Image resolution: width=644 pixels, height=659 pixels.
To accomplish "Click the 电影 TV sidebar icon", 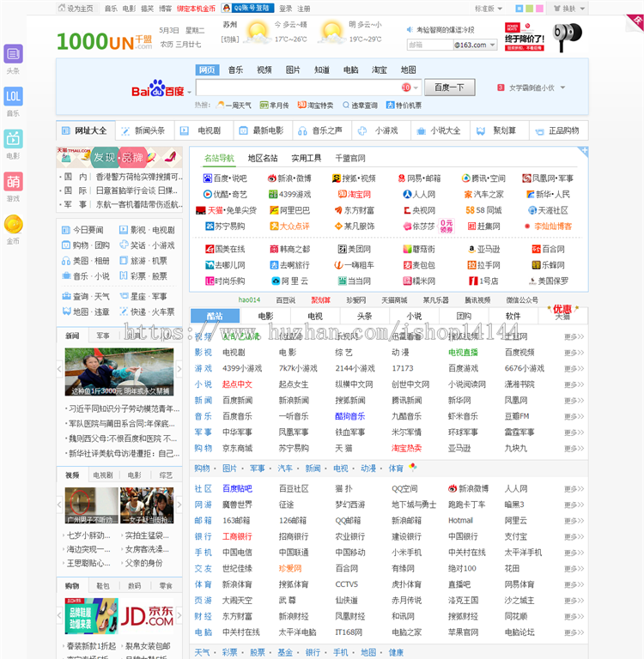I will (13, 139).
